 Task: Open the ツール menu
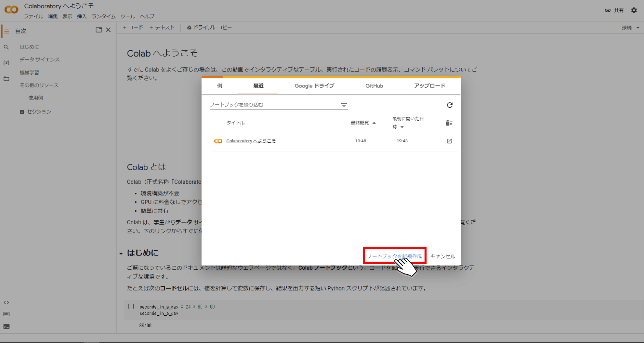click(x=128, y=16)
